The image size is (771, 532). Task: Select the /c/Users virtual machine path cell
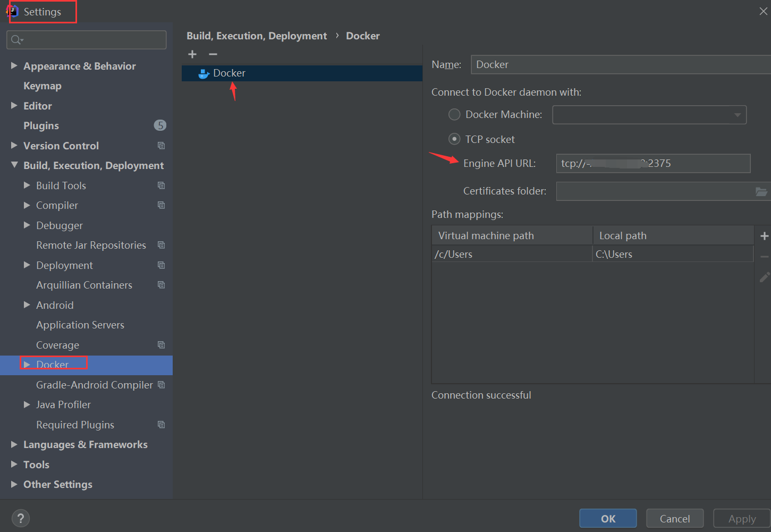(x=512, y=254)
